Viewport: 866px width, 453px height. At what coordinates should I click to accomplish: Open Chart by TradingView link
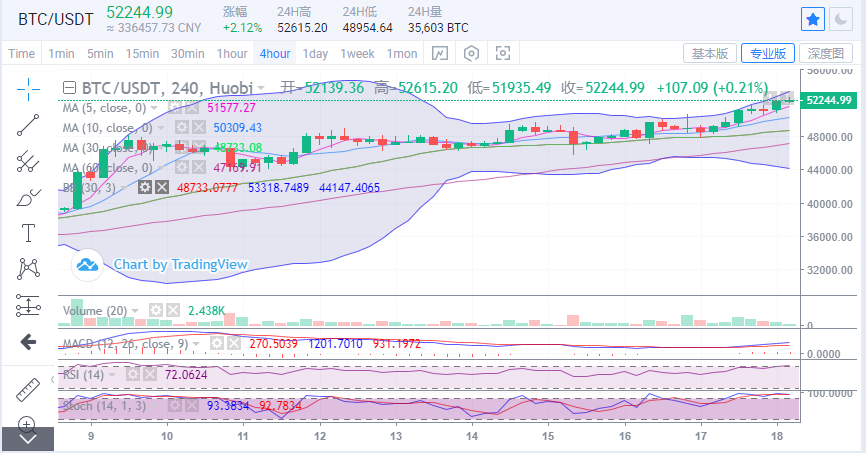click(x=181, y=265)
